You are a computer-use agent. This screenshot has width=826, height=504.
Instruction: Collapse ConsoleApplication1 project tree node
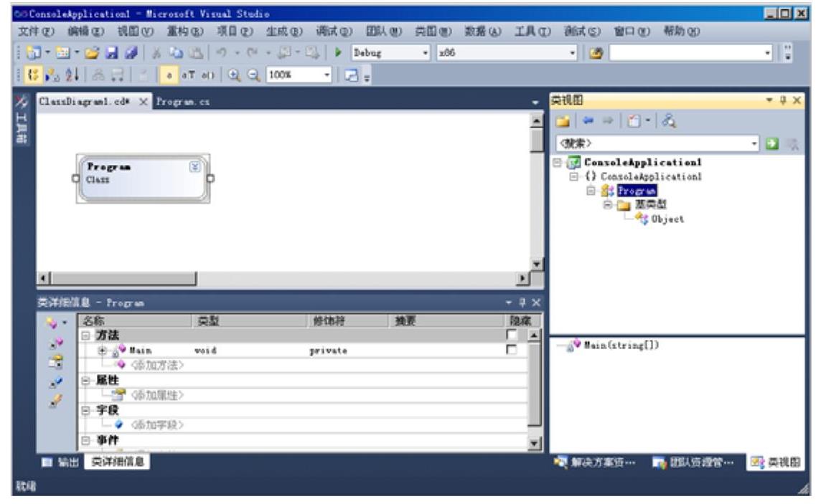557,162
